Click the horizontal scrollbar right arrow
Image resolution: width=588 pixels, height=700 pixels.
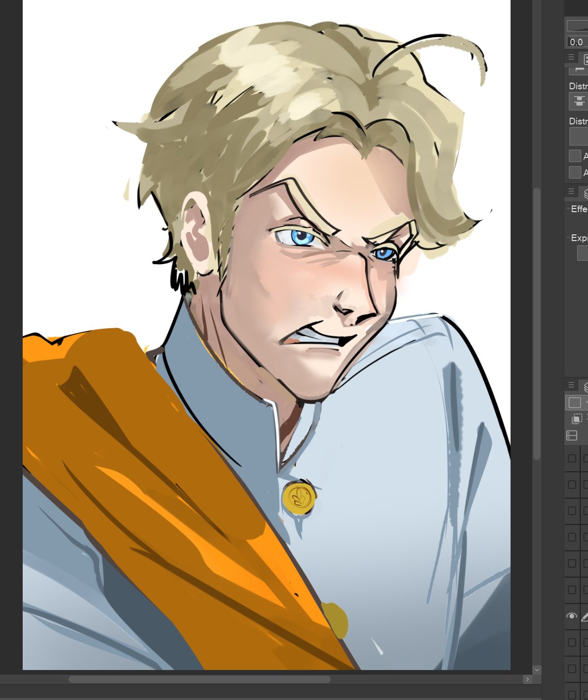527,679
